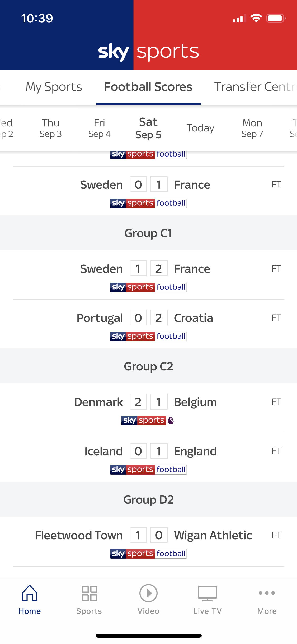Switch to the My Sports tab
Screen dimensions: 297x644
[x=54, y=87]
